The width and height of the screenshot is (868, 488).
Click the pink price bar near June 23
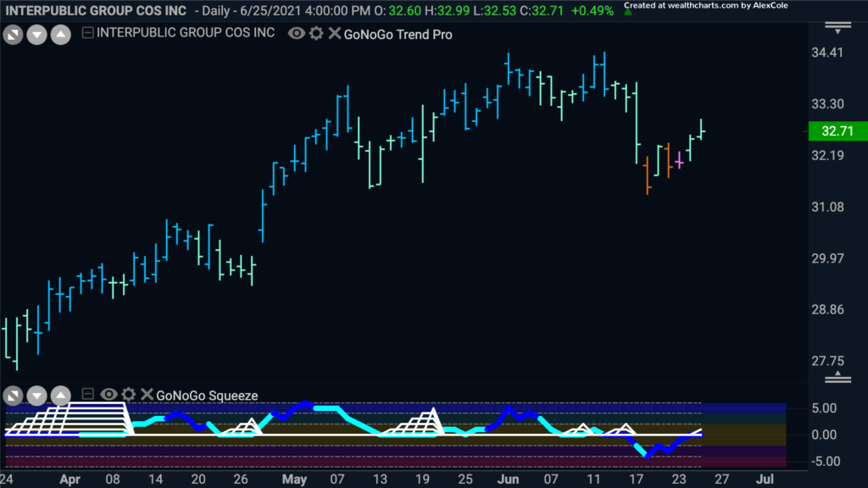pos(679,160)
